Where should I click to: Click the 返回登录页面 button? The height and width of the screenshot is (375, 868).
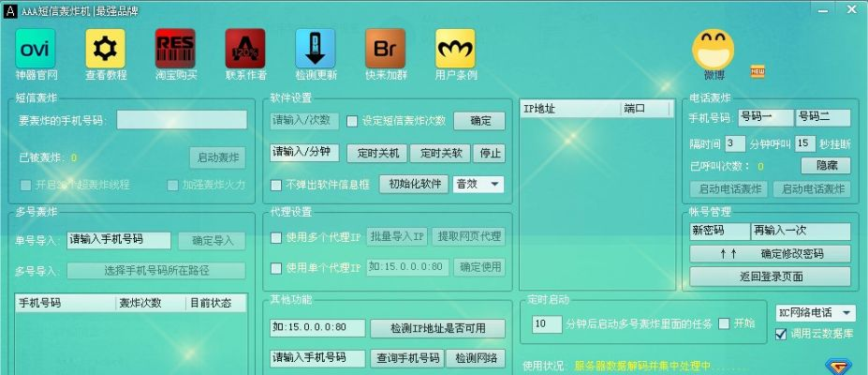click(770, 277)
